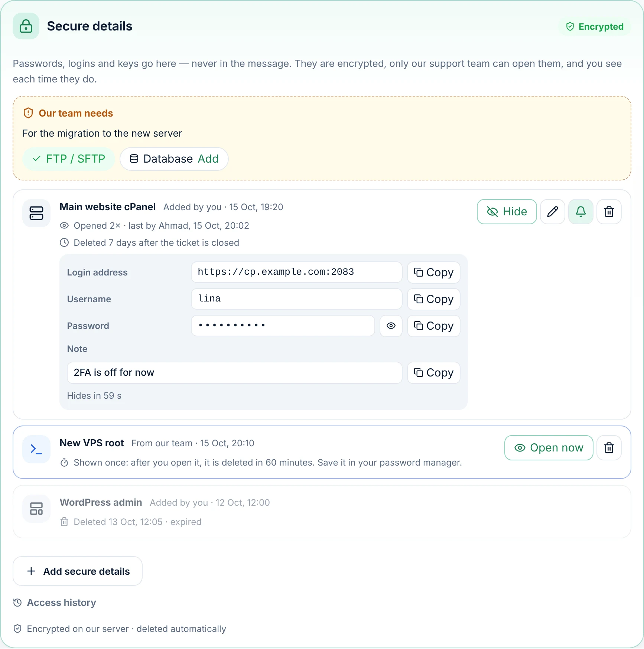
Task: Copy the Username value
Action: tap(434, 299)
